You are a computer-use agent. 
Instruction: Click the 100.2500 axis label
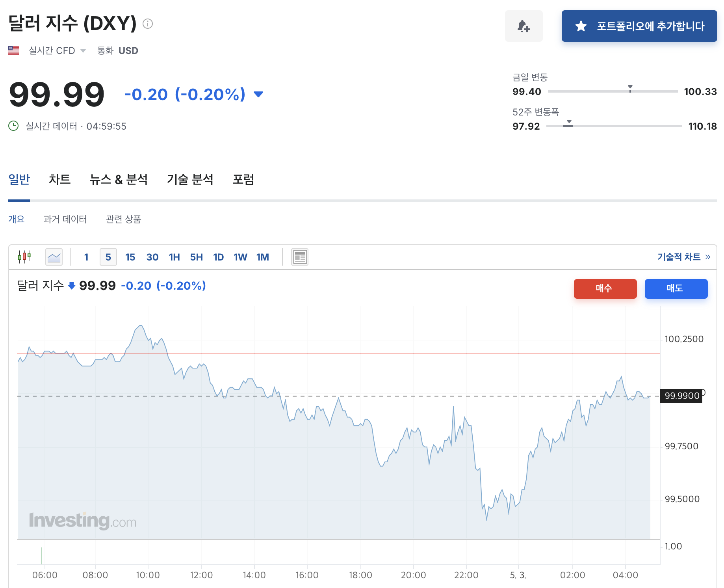coord(684,339)
